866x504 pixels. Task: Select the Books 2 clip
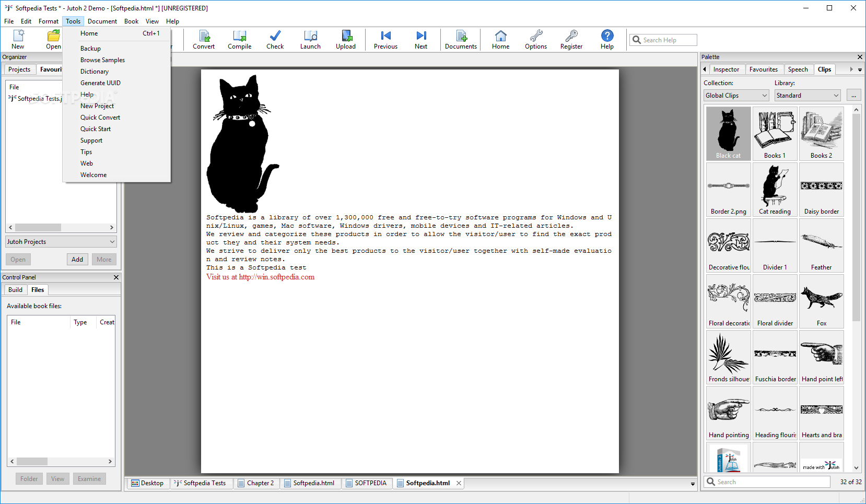tap(822, 134)
